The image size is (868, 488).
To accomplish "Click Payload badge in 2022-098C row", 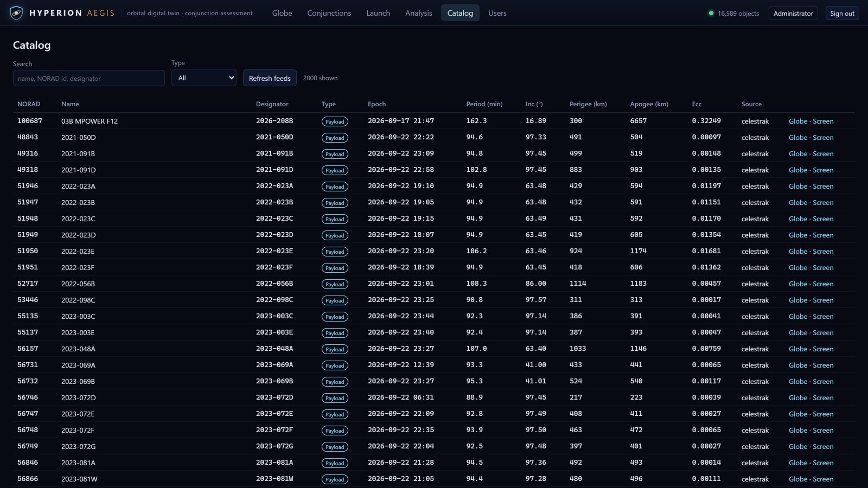I will [335, 300].
